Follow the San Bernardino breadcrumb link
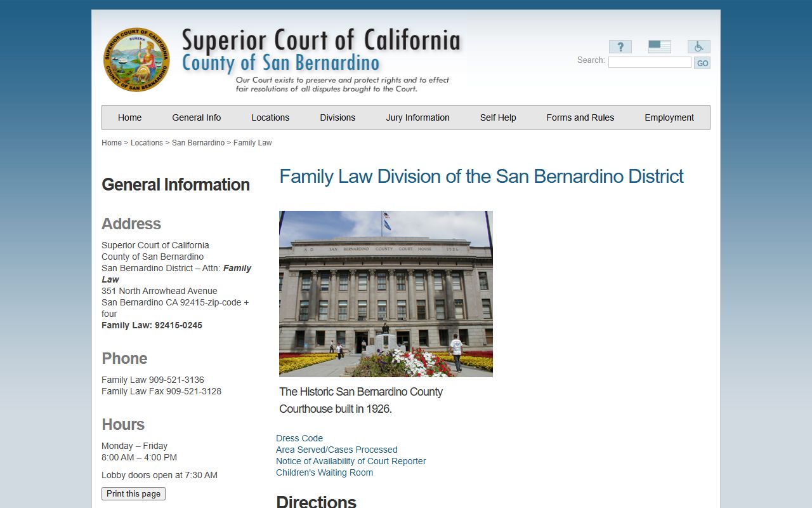This screenshot has width=812, height=508. 198,143
